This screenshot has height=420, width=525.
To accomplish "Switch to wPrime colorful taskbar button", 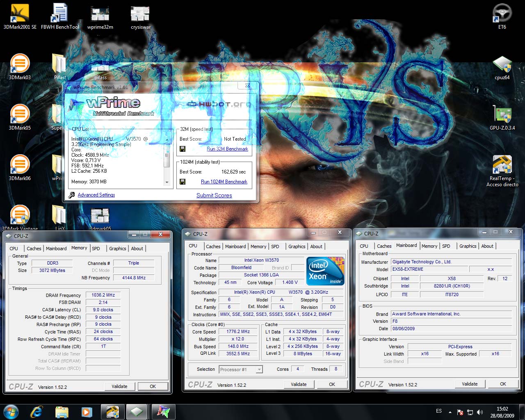I will coord(163,411).
